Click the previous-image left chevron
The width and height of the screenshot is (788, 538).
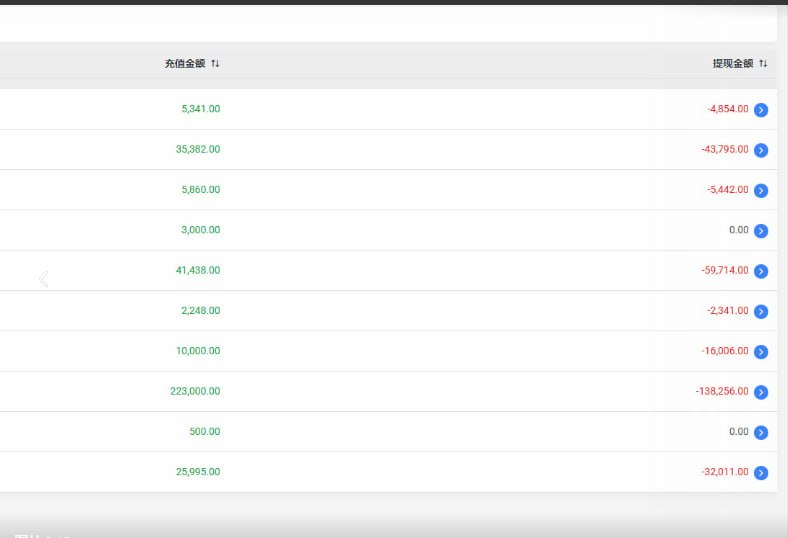[x=44, y=279]
